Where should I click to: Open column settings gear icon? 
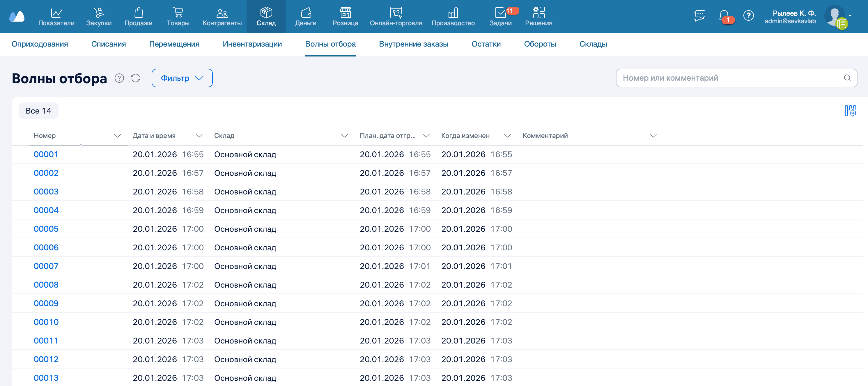pos(850,111)
